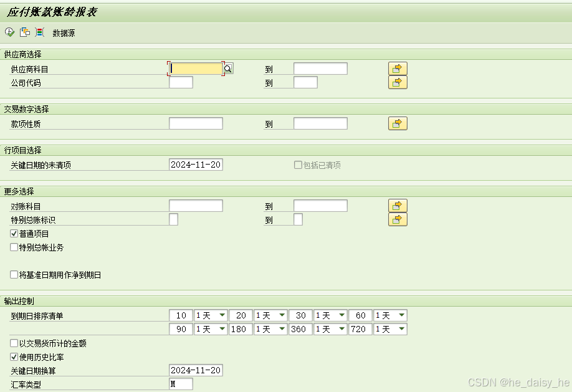Uncheck the 使用历史比率 checkbox
572x392 pixels.
tap(14, 356)
